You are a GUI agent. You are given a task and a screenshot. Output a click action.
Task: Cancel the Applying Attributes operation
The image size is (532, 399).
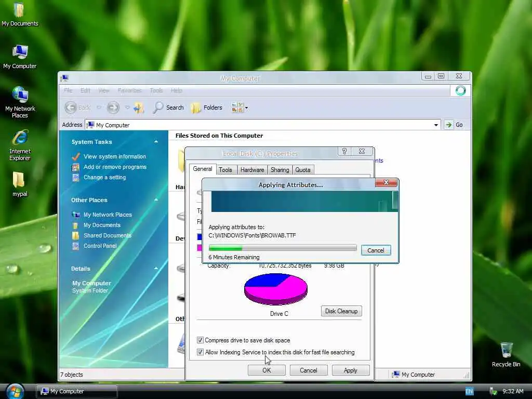(x=376, y=250)
